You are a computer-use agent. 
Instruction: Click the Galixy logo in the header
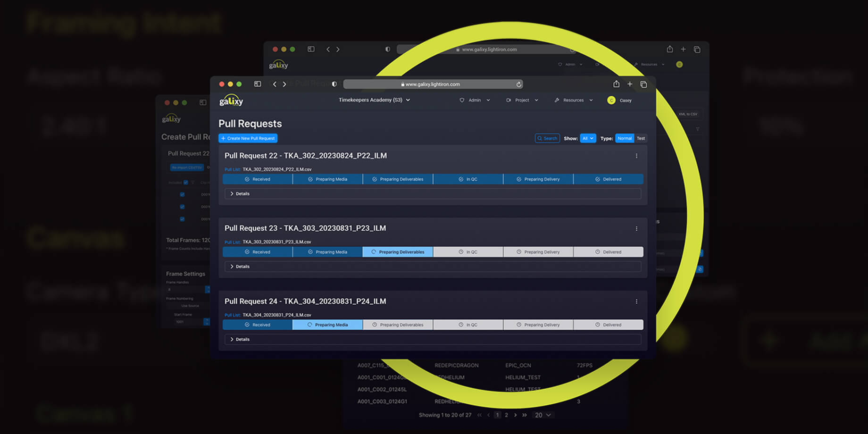231,100
